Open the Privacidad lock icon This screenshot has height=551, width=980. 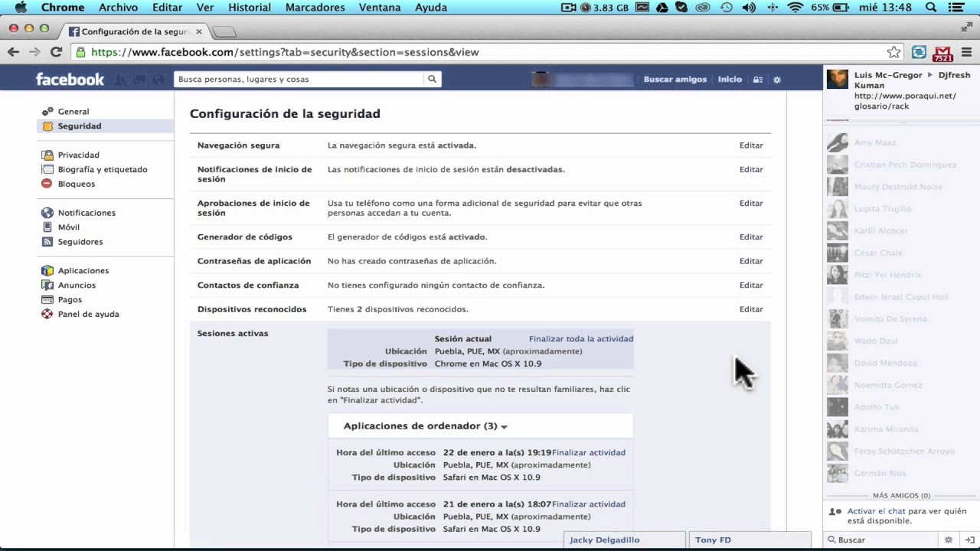[x=47, y=155]
